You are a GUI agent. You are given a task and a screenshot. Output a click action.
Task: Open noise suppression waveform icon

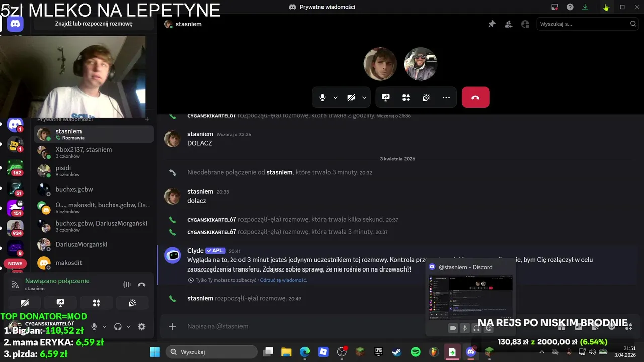pos(126,284)
